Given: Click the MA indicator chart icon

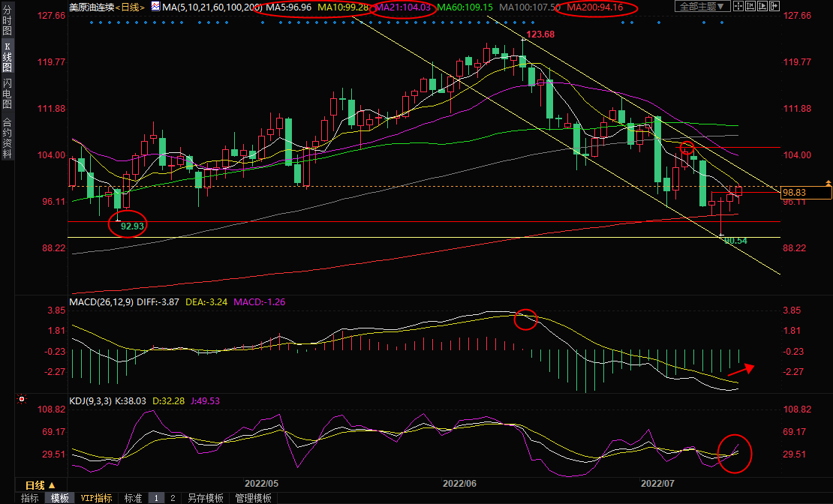Looking at the screenshot, I should pos(155,7).
